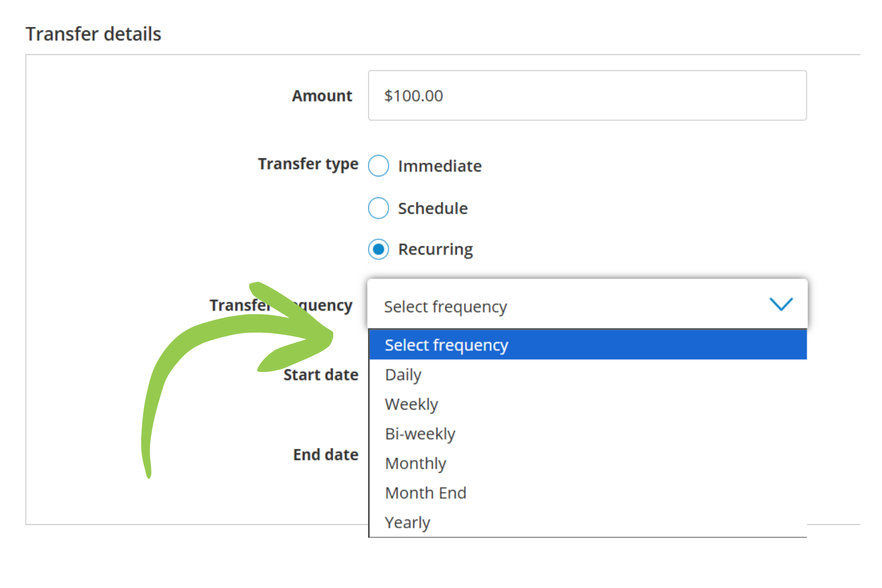Select the Immediate transfer type radio button
Screen dimensions: 882x588
[x=378, y=166]
